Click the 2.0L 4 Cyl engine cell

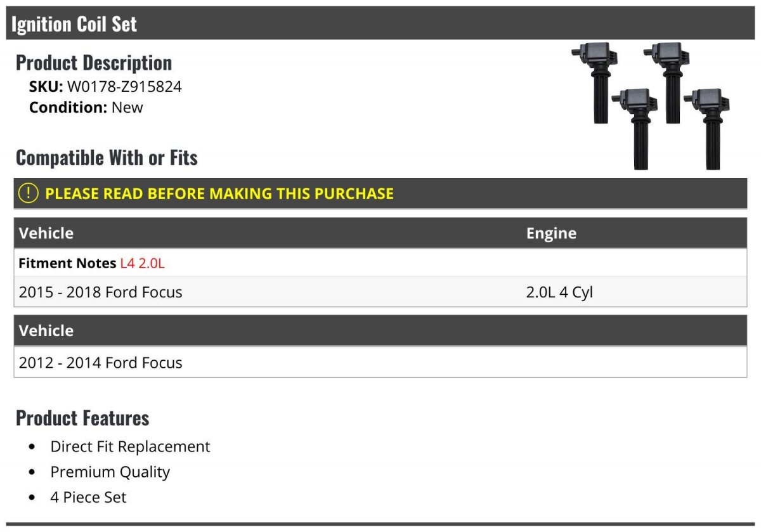click(x=559, y=292)
